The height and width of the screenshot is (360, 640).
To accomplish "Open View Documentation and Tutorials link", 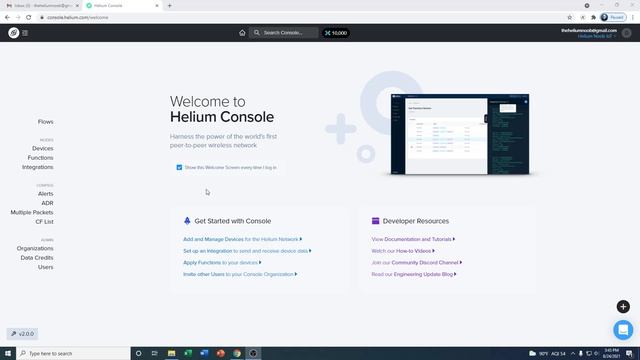I will 413,239.
